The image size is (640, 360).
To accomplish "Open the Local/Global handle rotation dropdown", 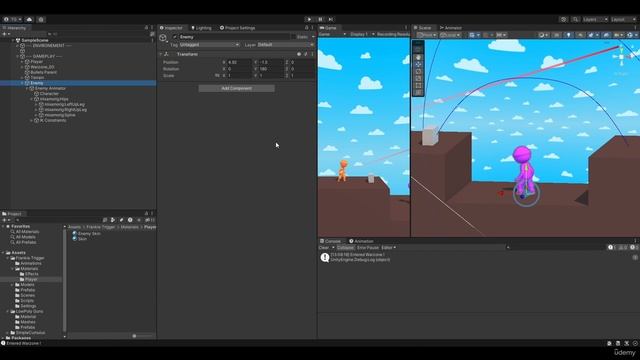I will pos(450,35).
